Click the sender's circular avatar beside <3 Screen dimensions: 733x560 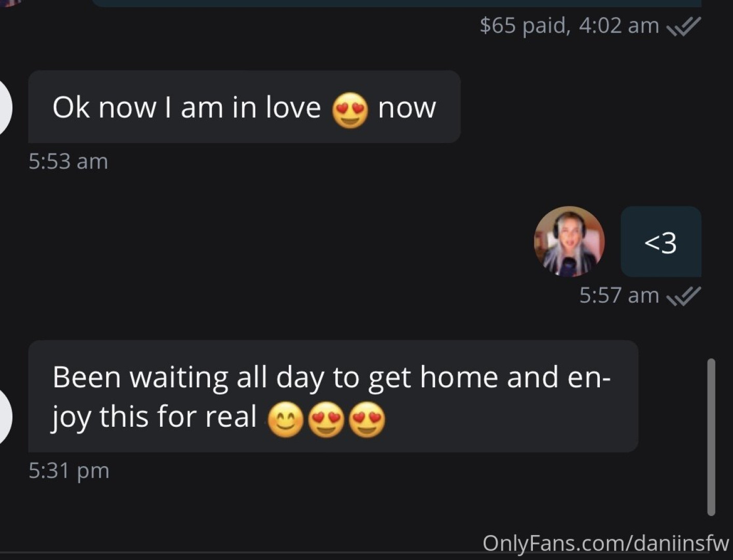569,242
